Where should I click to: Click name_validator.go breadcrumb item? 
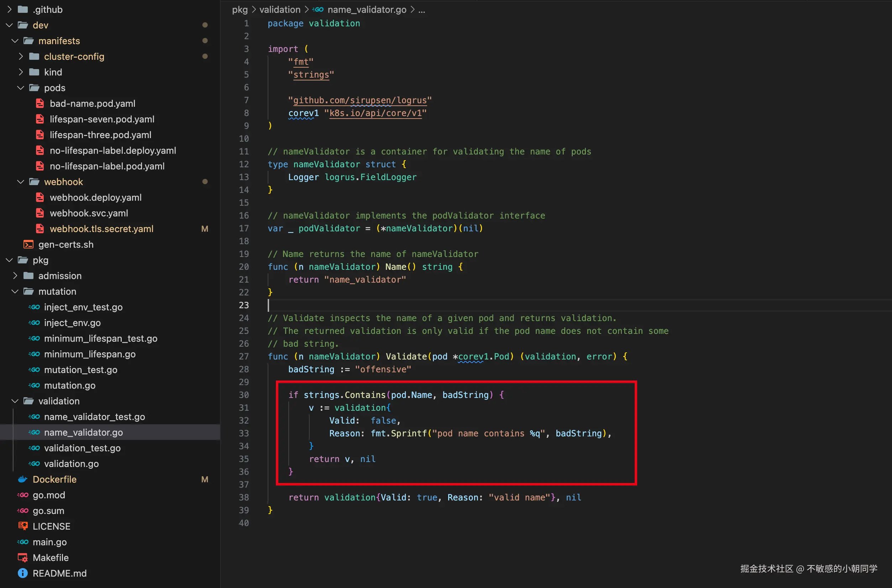click(x=366, y=9)
